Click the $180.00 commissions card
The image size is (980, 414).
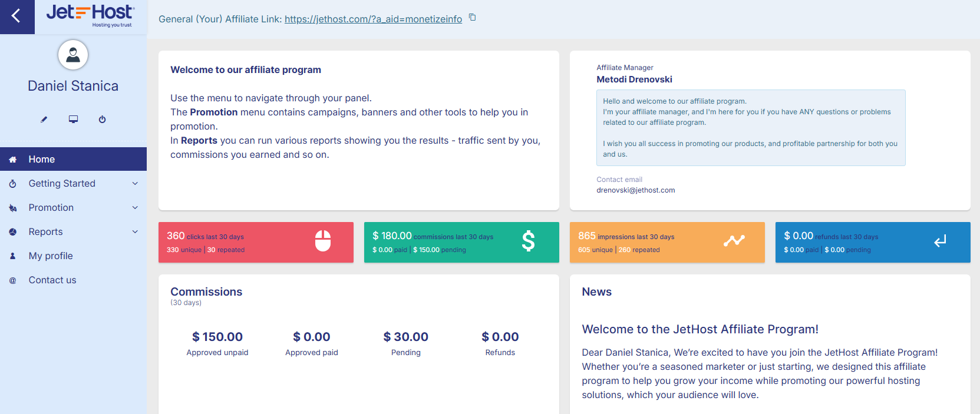pos(461,242)
